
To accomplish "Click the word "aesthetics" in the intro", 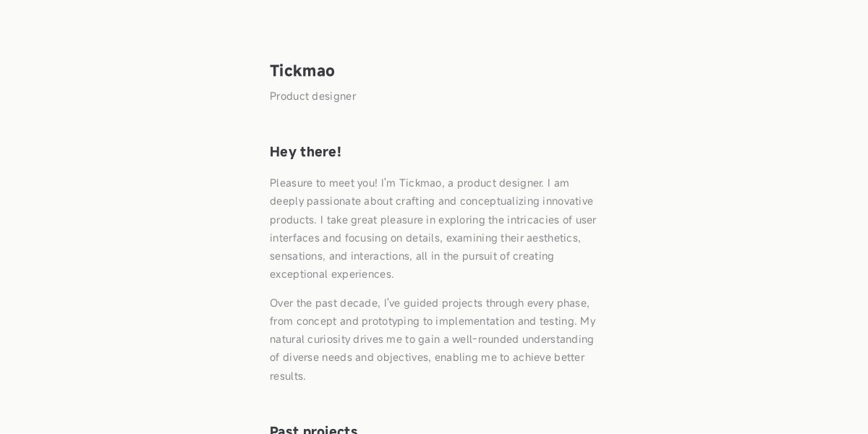I will 553,238.
